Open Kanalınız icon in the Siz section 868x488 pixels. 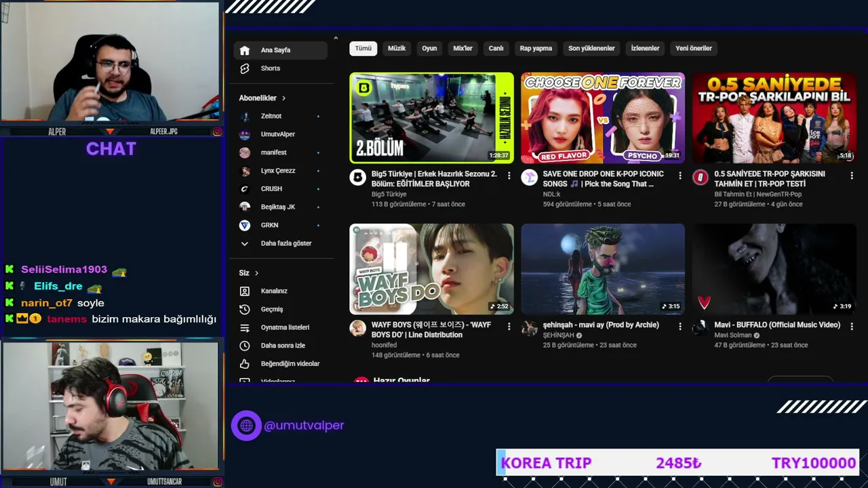click(x=245, y=291)
